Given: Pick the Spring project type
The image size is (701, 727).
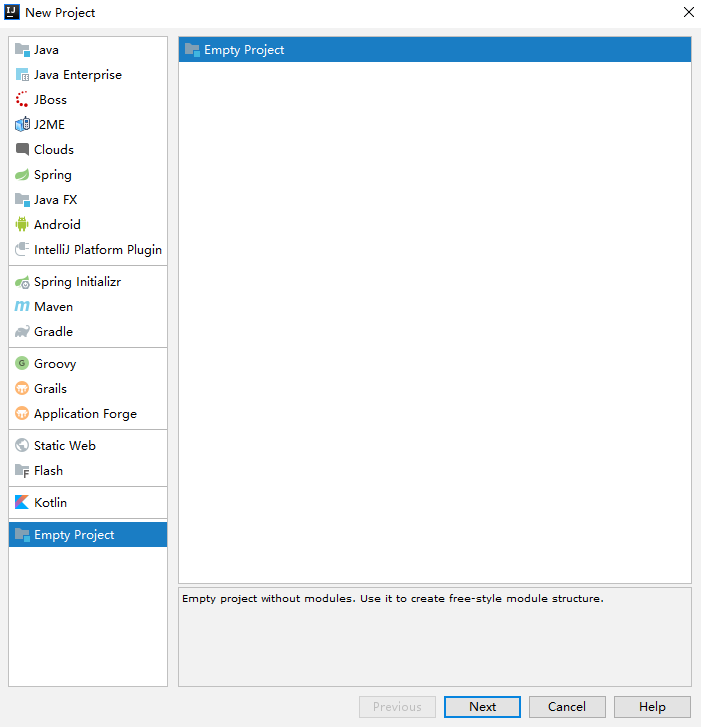Looking at the screenshot, I should pos(88,175).
